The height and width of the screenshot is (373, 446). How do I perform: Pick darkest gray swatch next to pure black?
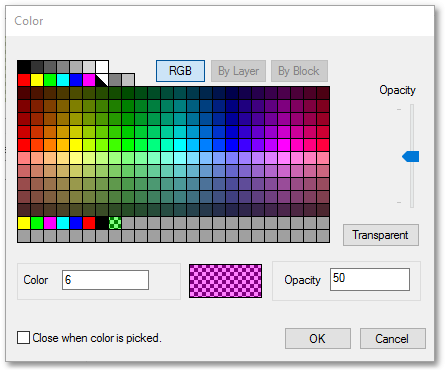37,67
